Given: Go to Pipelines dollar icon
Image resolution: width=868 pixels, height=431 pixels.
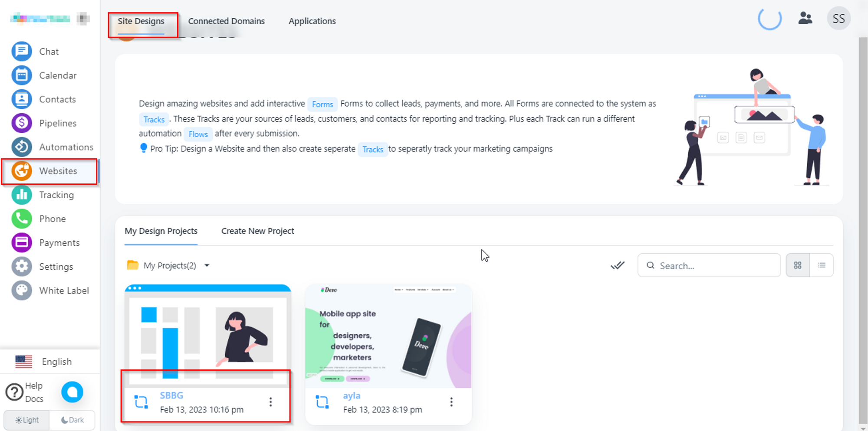Looking at the screenshot, I should coord(22,123).
